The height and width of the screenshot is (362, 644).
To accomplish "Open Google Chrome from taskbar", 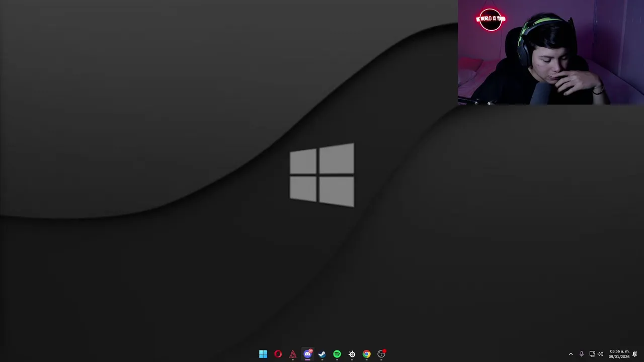I will [367, 354].
